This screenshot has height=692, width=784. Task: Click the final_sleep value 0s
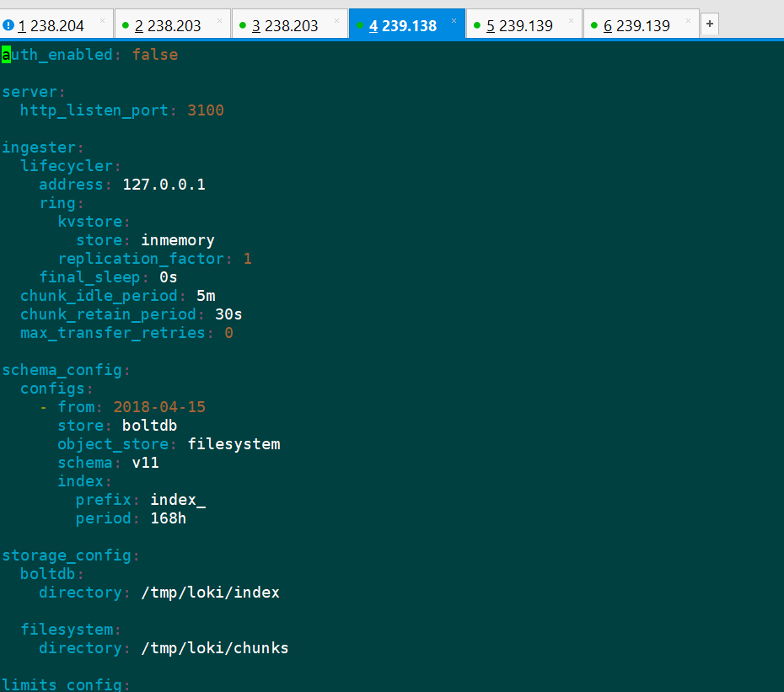(169, 277)
